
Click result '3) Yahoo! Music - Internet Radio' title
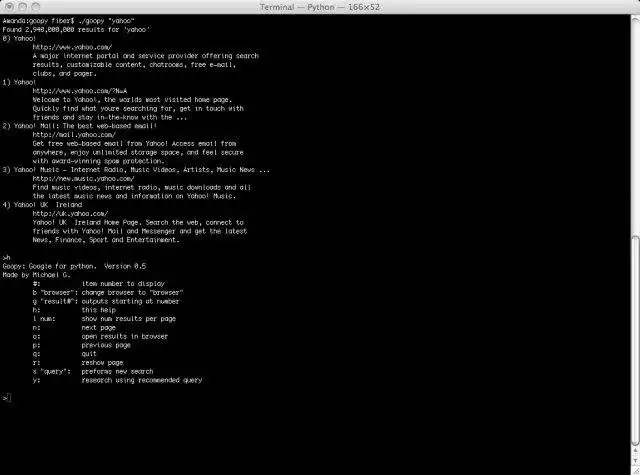[x=136, y=169]
